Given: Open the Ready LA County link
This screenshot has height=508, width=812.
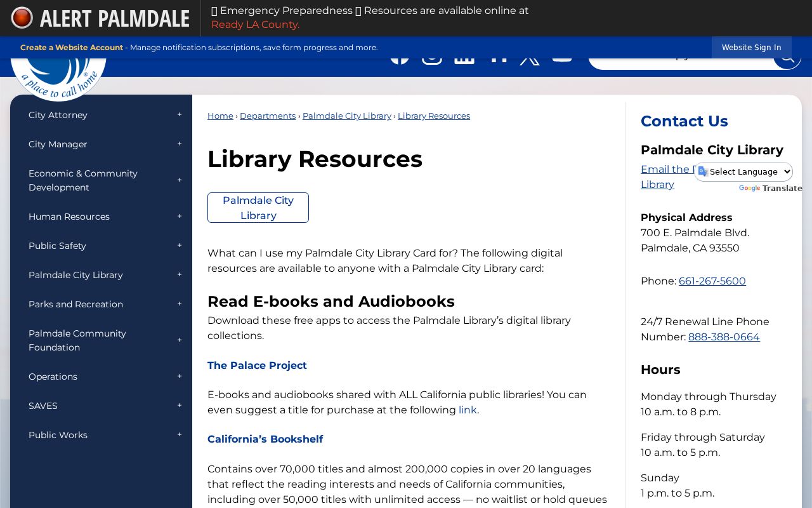Looking at the screenshot, I should click(x=255, y=25).
